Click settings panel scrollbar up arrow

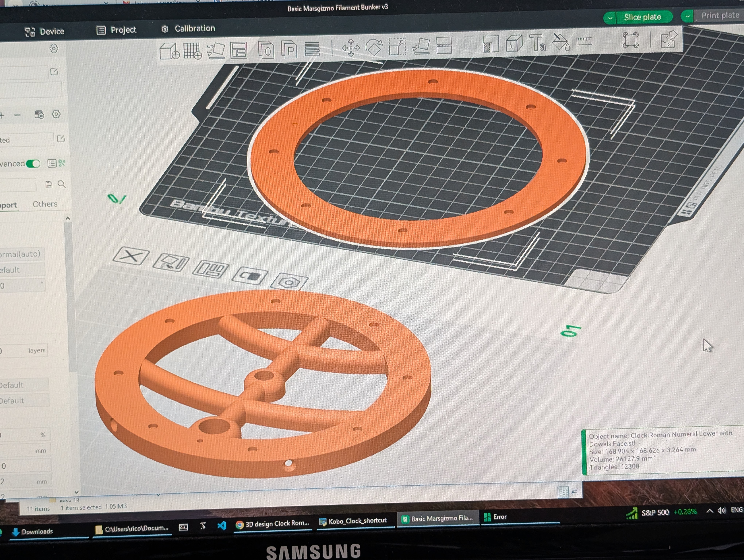pos(68,219)
